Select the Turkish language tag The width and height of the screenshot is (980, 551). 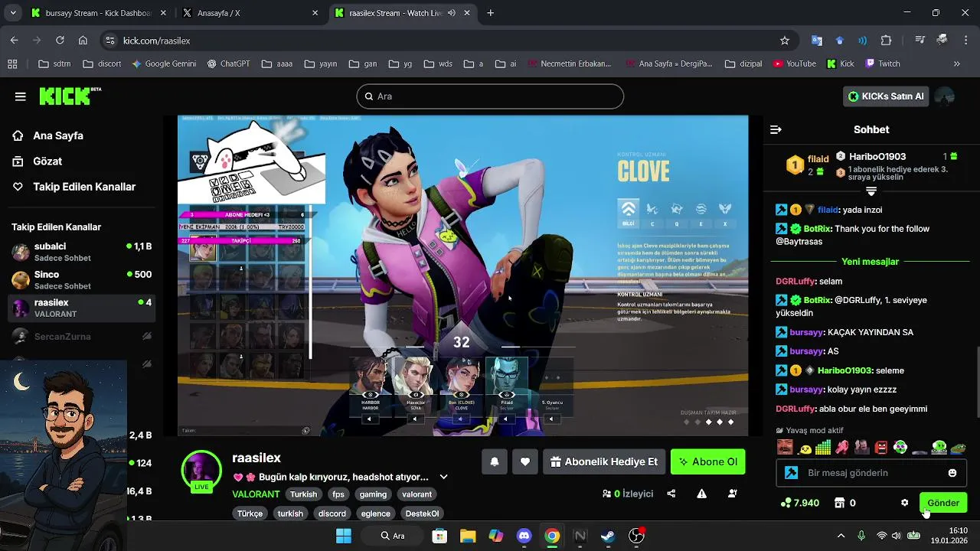pos(303,494)
